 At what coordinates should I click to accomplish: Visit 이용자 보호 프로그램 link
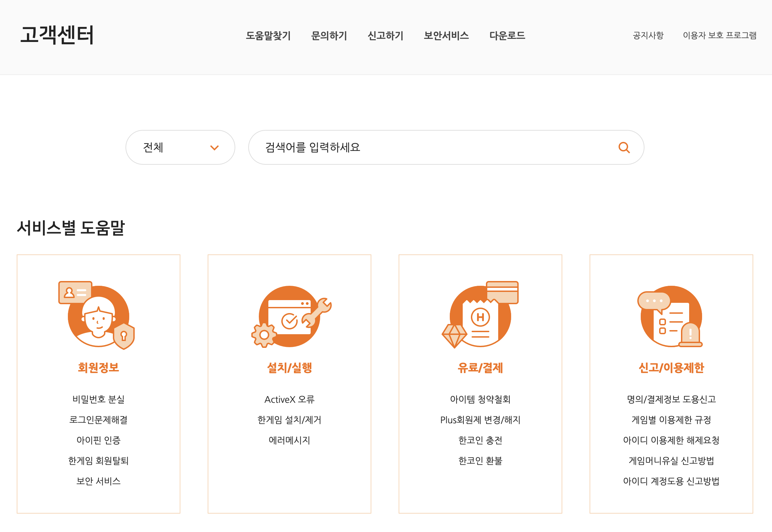(x=720, y=35)
